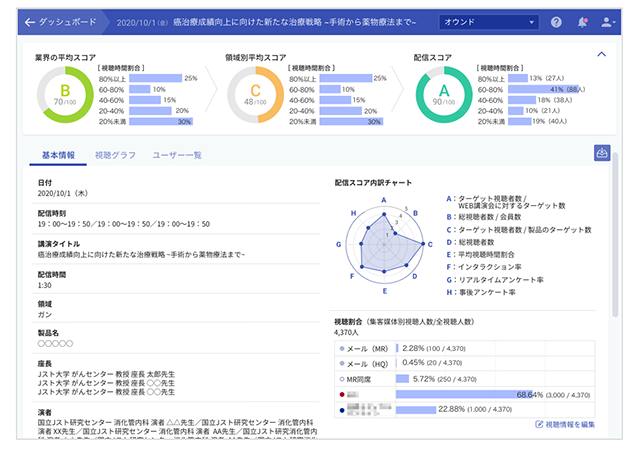Click the vertical scrollbar
The height and width of the screenshot is (450, 640).
pos(615,235)
